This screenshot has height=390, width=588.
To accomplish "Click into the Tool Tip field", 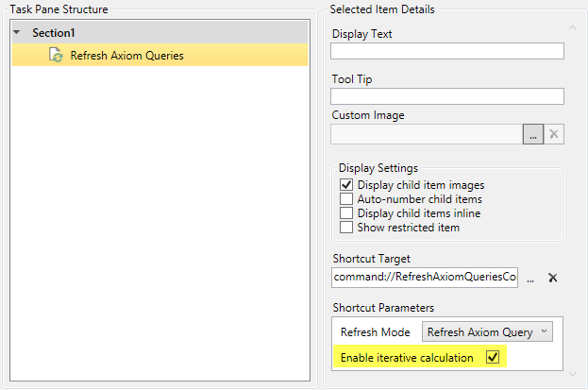I will point(446,95).
